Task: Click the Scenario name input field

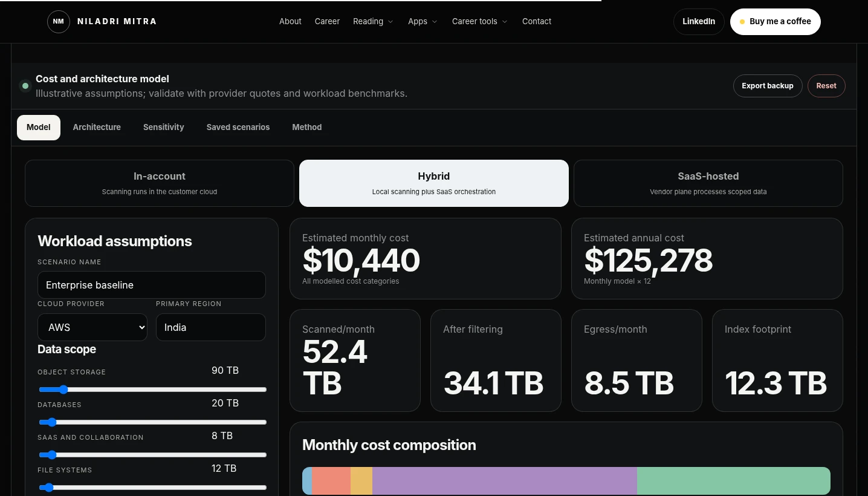Action: click(152, 285)
